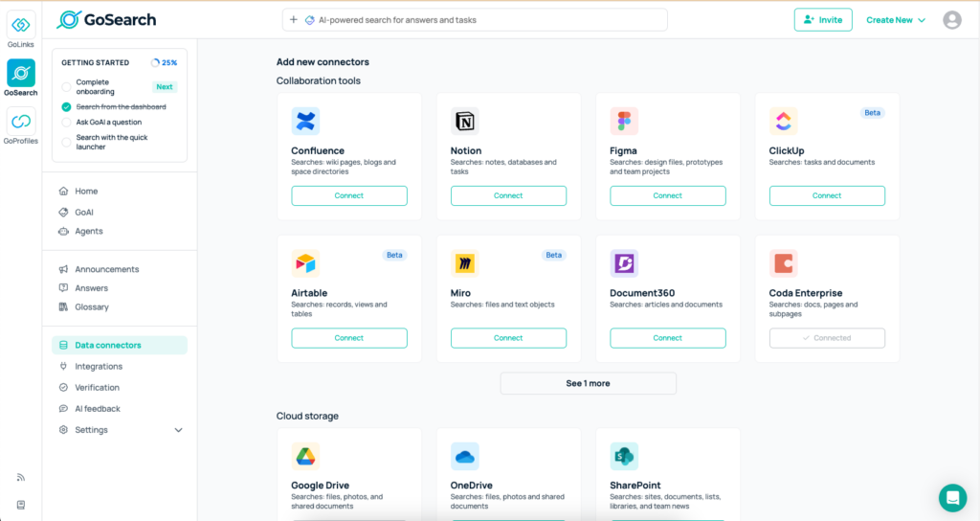
Task: Click the document icon at bottom of rail
Action: click(x=21, y=505)
